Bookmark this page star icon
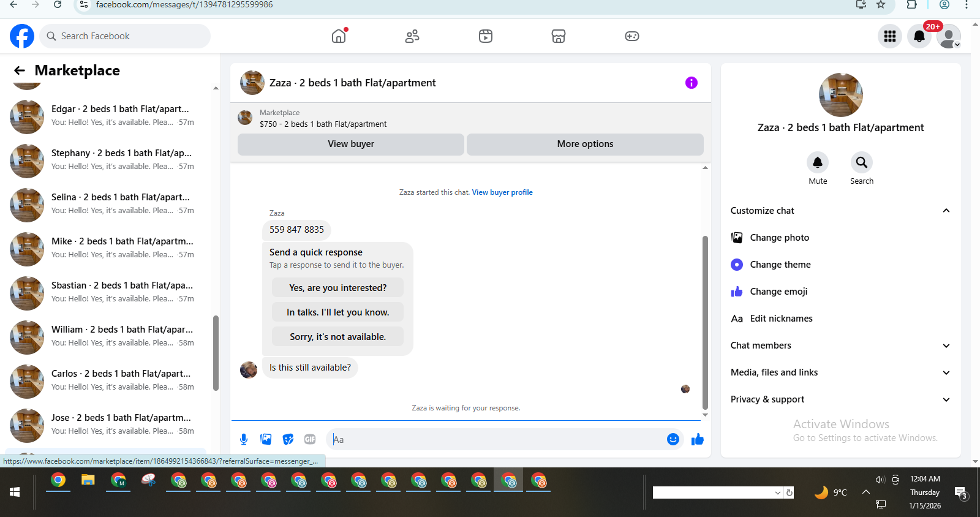This screenshot has width=980, height=517. coord(881,5)
